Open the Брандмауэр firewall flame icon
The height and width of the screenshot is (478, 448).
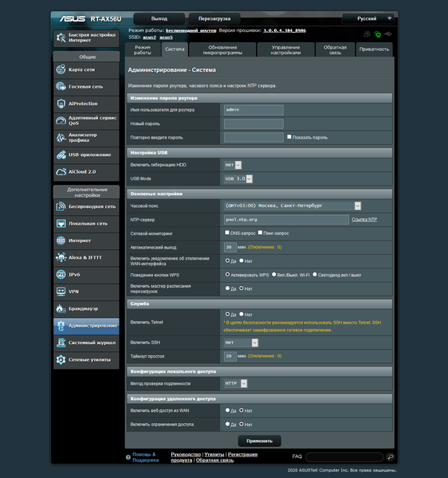click(61, 308)
